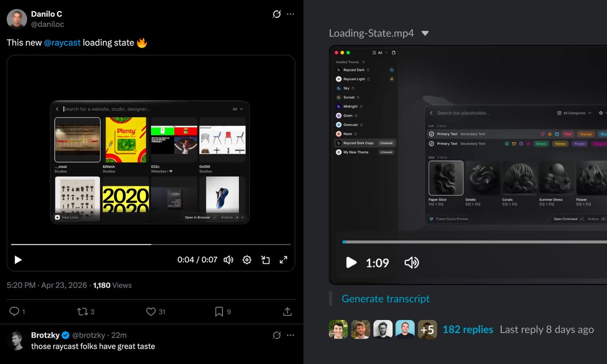Toggle checkmark on second Primary Text row
This screenshot has width=607, height=364.
coord(431,144)
